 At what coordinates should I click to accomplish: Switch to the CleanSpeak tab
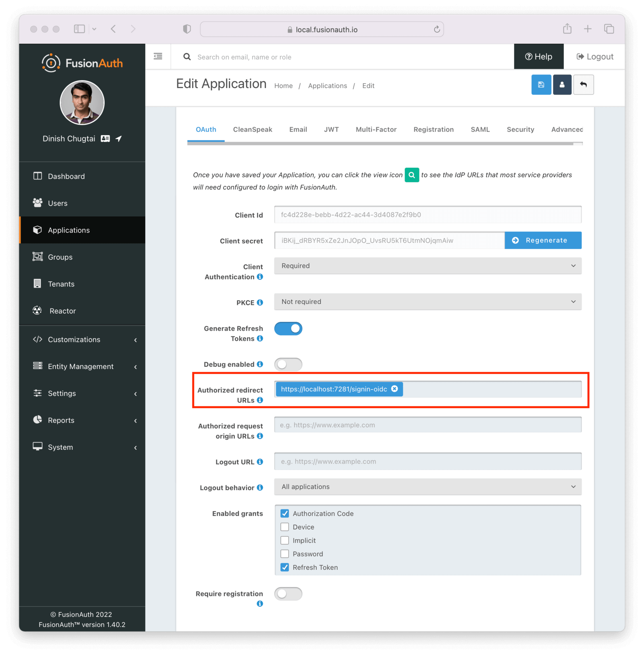[x=252, y=130]
